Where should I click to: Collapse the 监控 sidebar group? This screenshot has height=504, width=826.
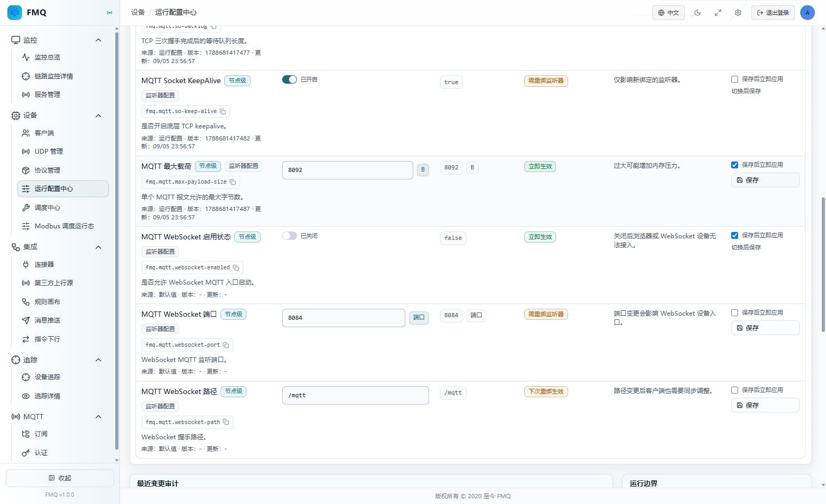[98, 40]
